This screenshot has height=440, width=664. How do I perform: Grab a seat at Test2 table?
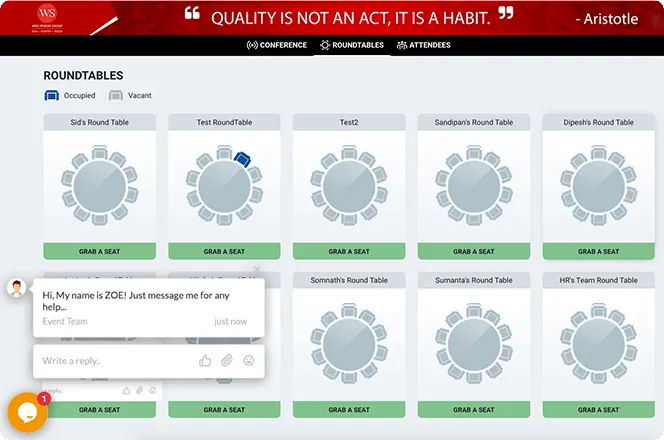click(349, 251)
